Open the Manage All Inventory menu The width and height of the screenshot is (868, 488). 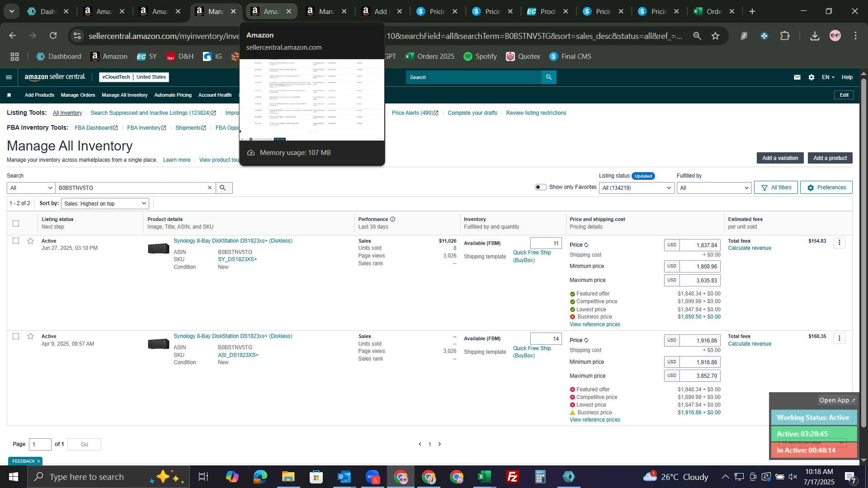(124, 95)
